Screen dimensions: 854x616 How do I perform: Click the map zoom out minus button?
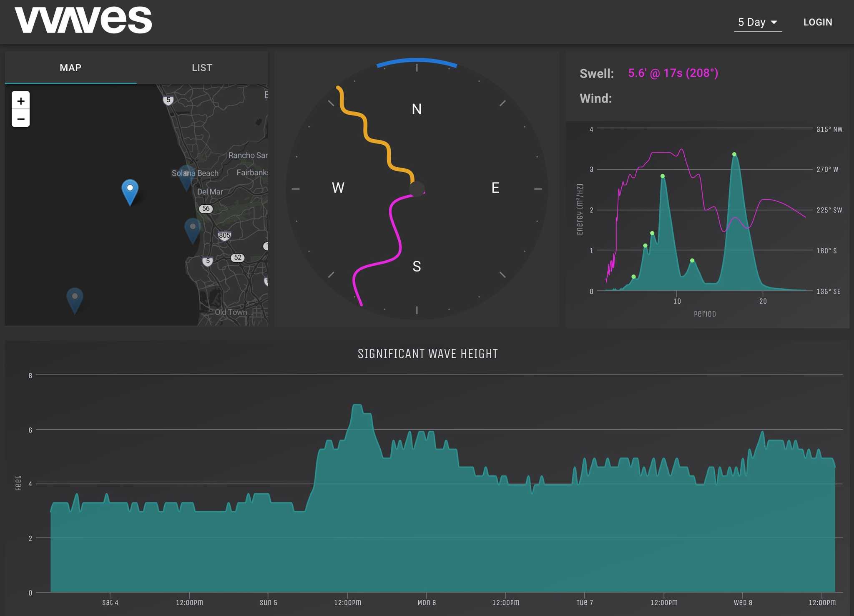coord(20,118)
